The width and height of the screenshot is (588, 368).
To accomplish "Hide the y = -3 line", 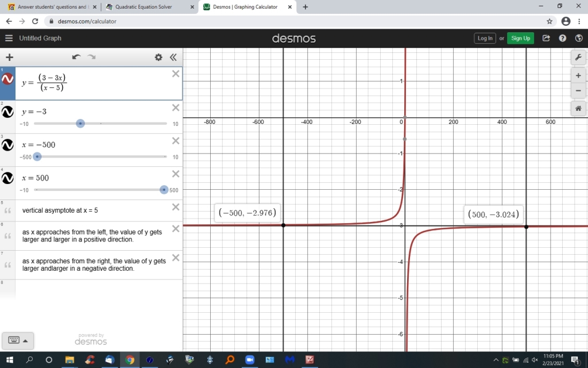I will (x=7, y=112).
